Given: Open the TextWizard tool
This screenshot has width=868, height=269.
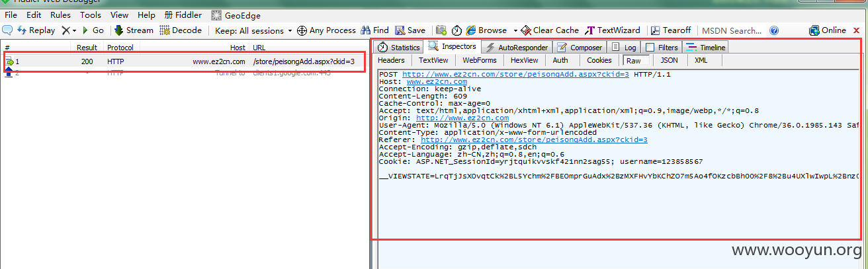Looking at the screenshot, I should pos(613,30).
